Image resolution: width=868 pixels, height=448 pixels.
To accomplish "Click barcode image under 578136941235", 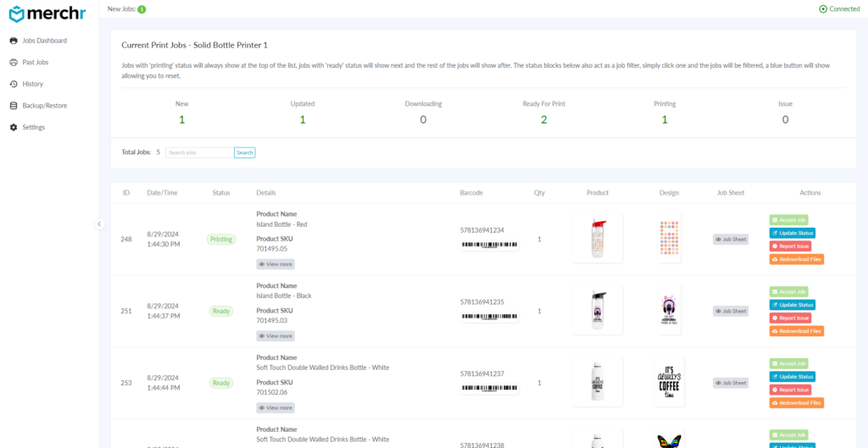I will coord(489,317).
